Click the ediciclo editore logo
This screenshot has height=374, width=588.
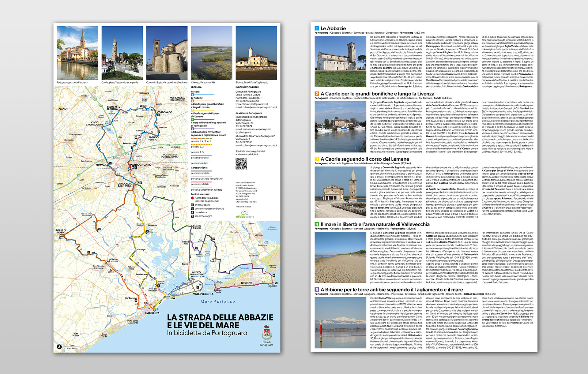coord(245,214)
